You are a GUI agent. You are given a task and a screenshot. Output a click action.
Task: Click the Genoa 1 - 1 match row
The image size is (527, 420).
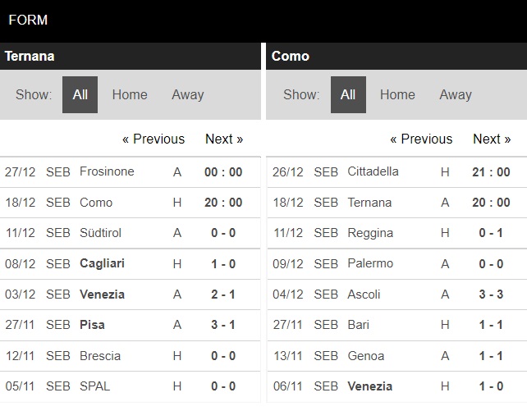(x=397, y=356)
